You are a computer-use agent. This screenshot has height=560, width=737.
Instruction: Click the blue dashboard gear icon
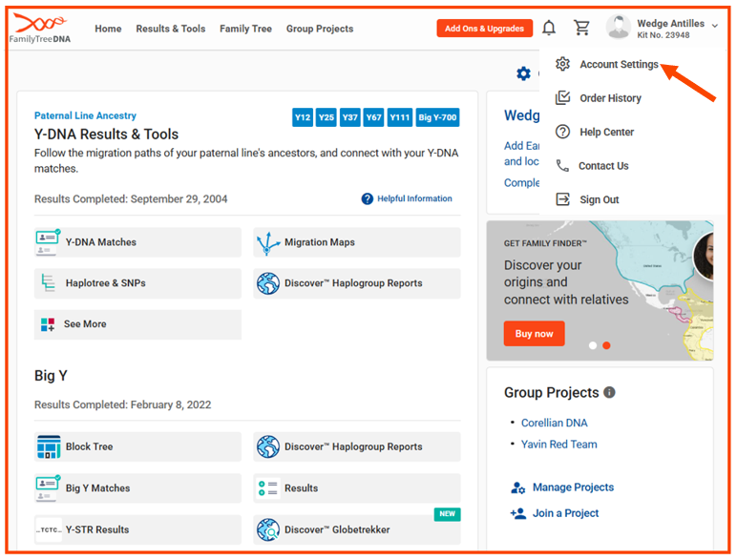click(523, 73)
